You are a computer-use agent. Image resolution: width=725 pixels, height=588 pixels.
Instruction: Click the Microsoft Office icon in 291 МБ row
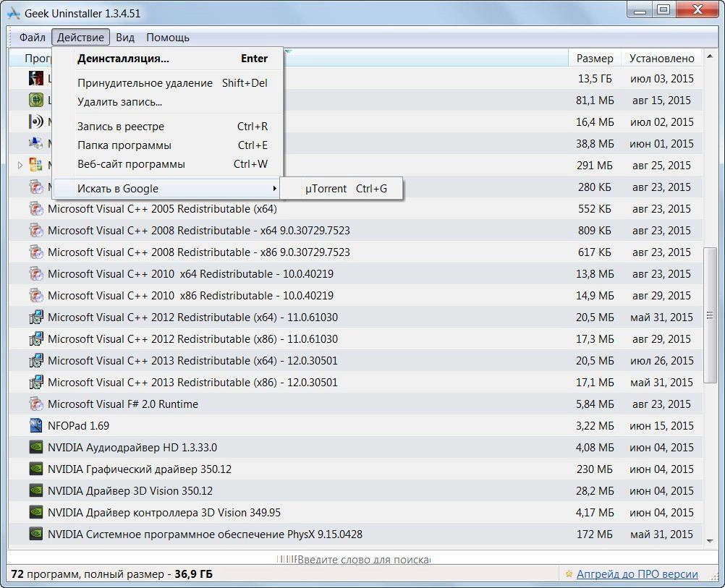click(x=36, y=165)
